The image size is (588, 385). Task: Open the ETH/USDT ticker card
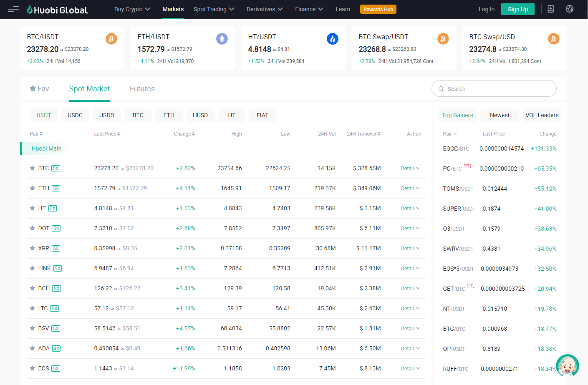(183, 48)
